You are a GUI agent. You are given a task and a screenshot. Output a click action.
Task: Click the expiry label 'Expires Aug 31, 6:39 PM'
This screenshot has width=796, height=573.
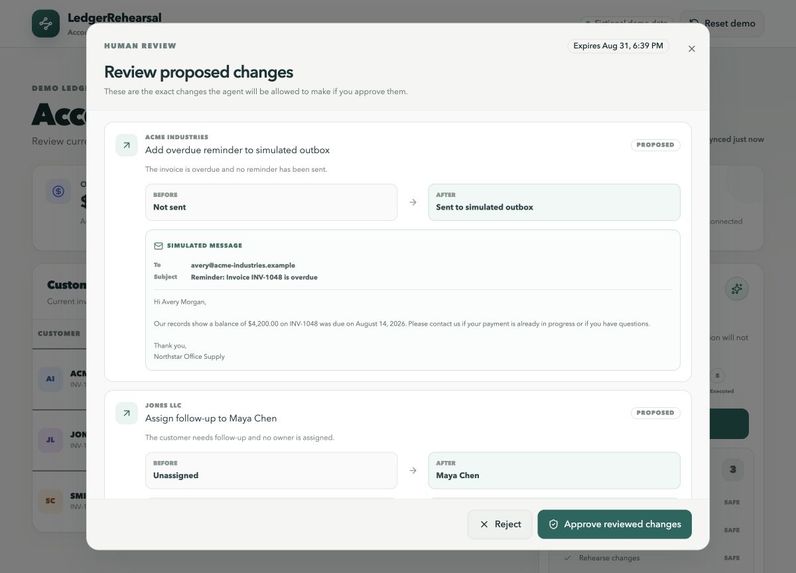pyautogui.click(x=618, y=46)
